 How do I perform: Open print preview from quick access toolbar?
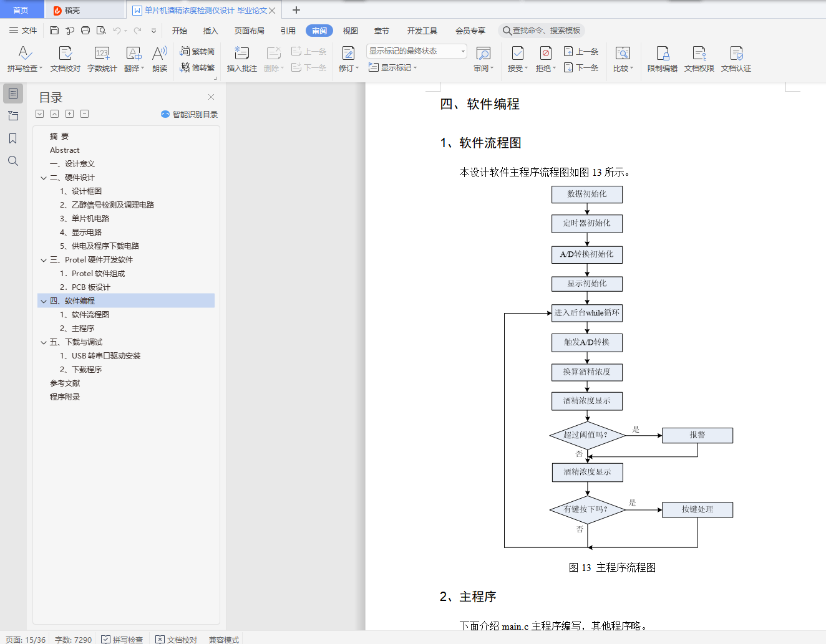click(x=101, y=31)
